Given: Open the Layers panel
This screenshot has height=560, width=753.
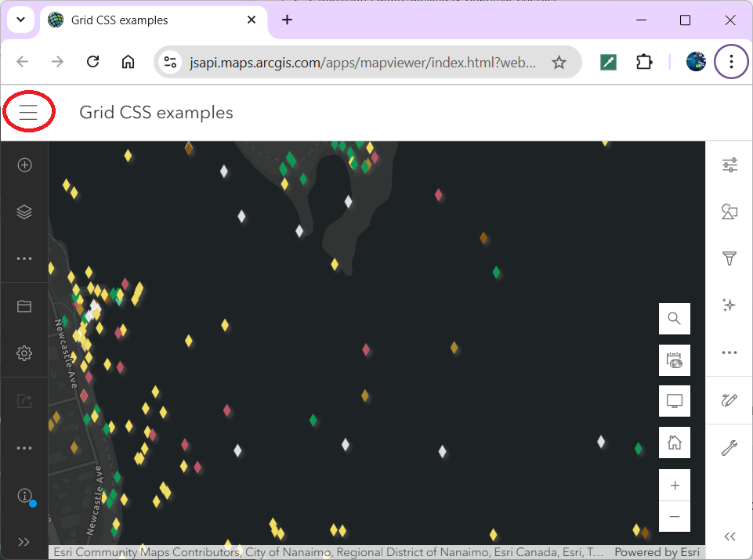Looking at the screenshot, I should (x=24, y=211).
